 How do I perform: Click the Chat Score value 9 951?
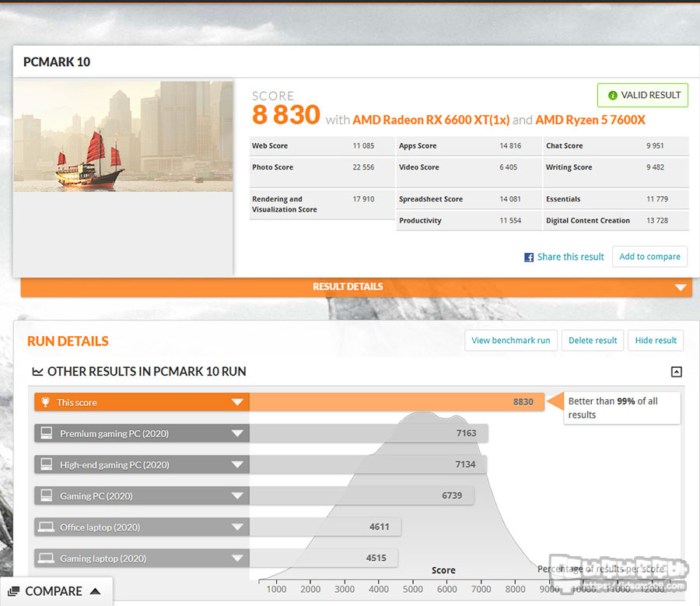coord(655,145)
